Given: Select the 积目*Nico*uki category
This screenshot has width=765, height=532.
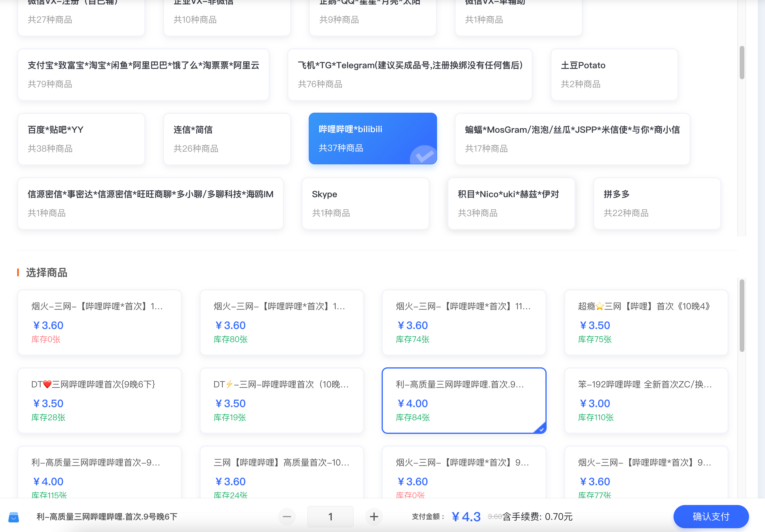Looking at the screenshot, I should [511, 203].
